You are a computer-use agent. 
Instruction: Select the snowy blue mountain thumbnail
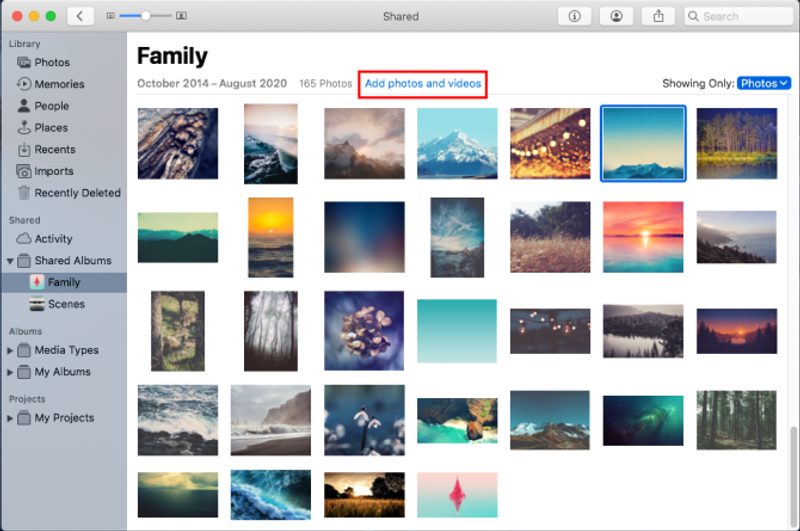(457, 143)
